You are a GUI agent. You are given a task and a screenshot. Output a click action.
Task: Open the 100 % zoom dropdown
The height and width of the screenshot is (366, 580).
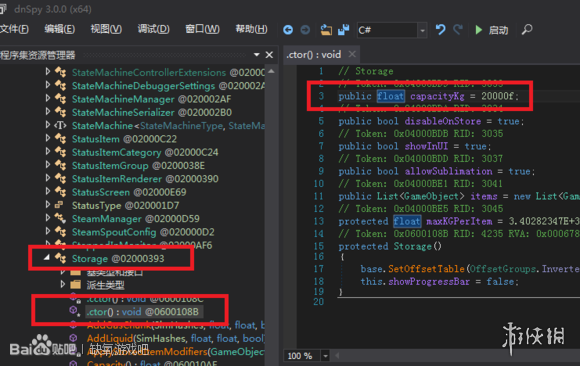coord(325,356)
